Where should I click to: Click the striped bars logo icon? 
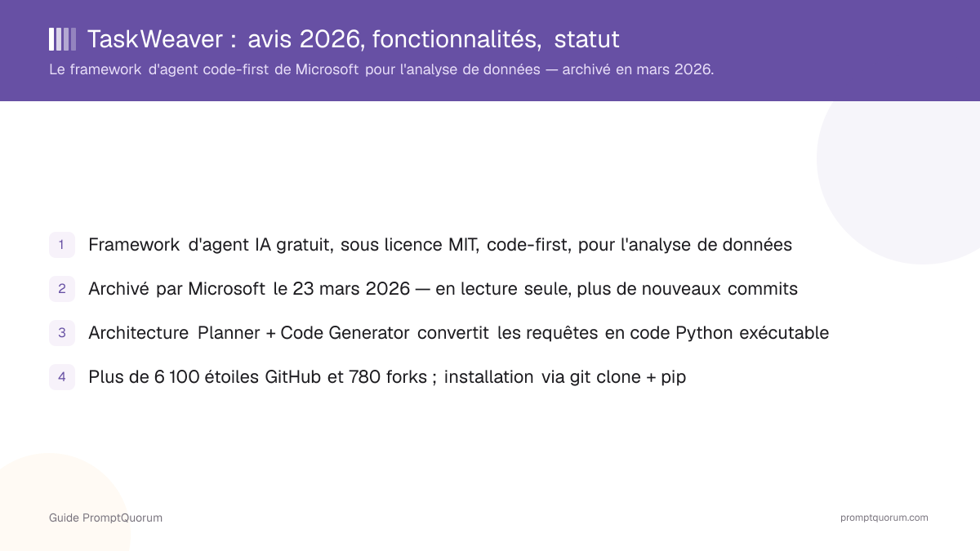tap(62, 39)
